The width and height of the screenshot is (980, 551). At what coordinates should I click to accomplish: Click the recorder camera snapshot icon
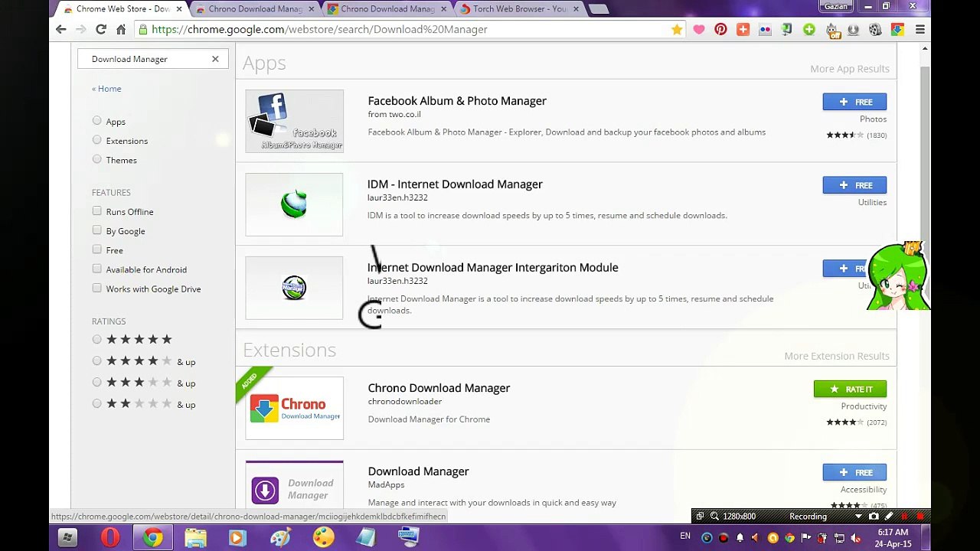click(x=874, y=517)
